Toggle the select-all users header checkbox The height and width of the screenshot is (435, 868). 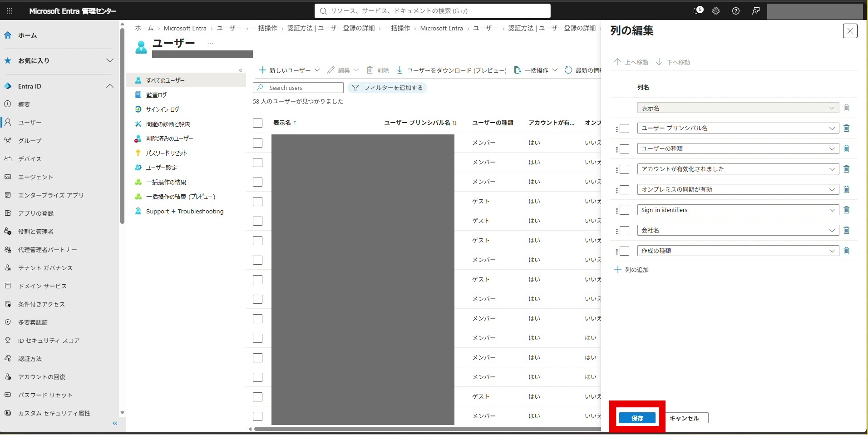tap(257, 123)
